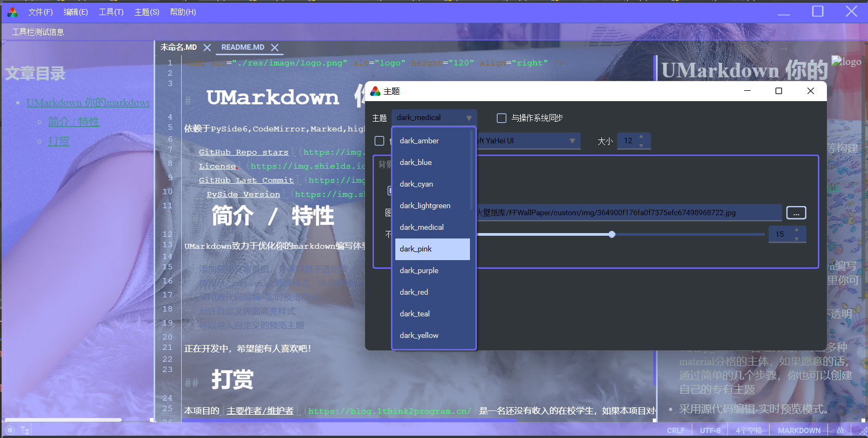
Task: Click the theme dropdown list scrollbar
Action: pos(472,170)
